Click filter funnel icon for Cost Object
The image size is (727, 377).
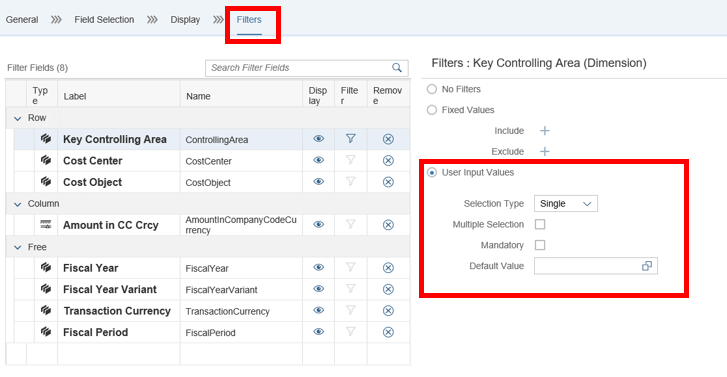(x=351, y=181)
